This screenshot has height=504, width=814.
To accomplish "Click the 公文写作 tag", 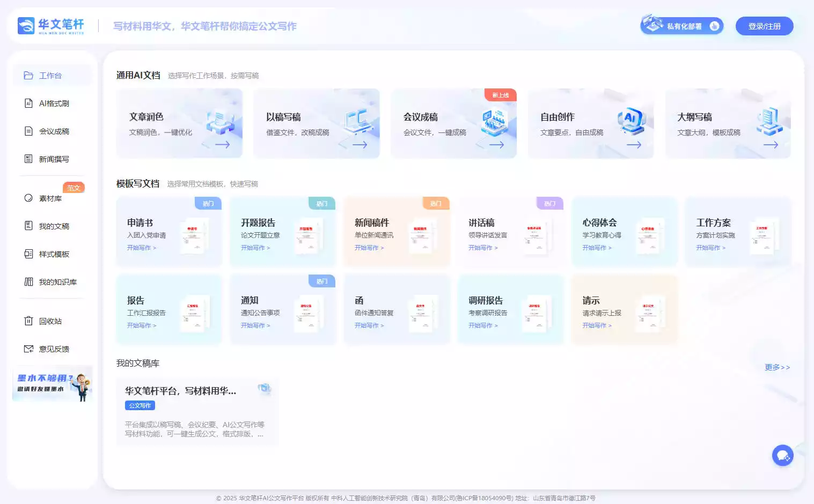I will (x=140, y=405).
